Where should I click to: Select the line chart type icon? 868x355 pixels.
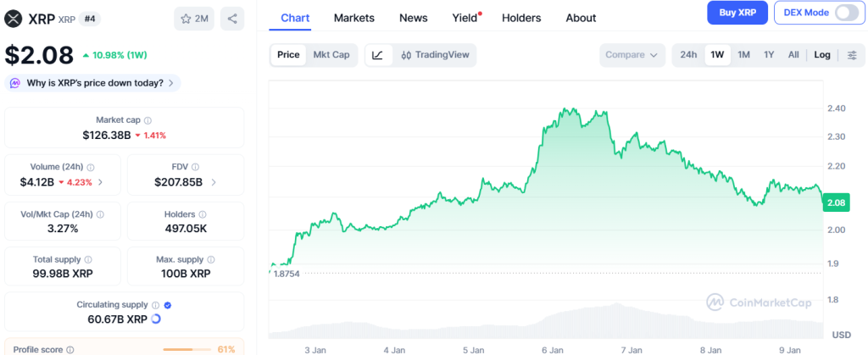(377, 55)
